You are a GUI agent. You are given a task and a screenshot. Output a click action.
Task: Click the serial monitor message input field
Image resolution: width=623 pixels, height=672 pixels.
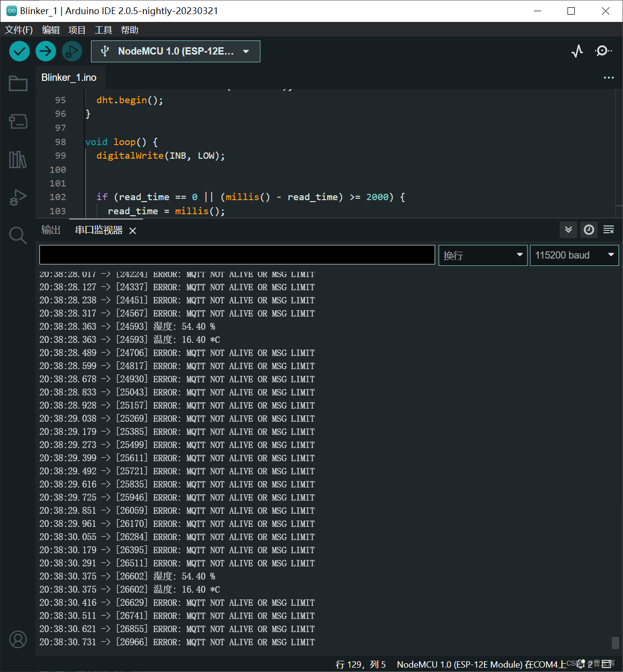pyautogui.click(x=237, y=254)
